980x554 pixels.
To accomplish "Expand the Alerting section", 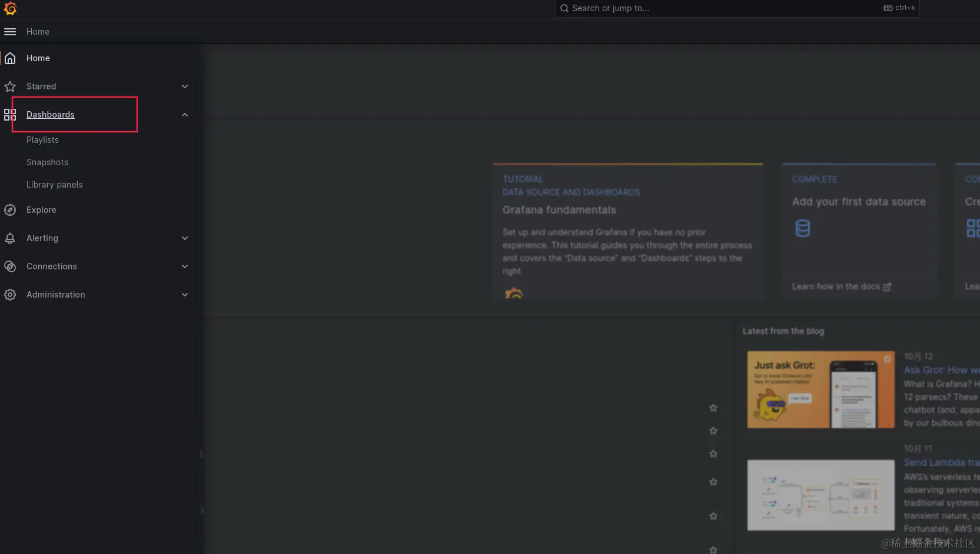I will pyautogui.click(x=185, y=238).
